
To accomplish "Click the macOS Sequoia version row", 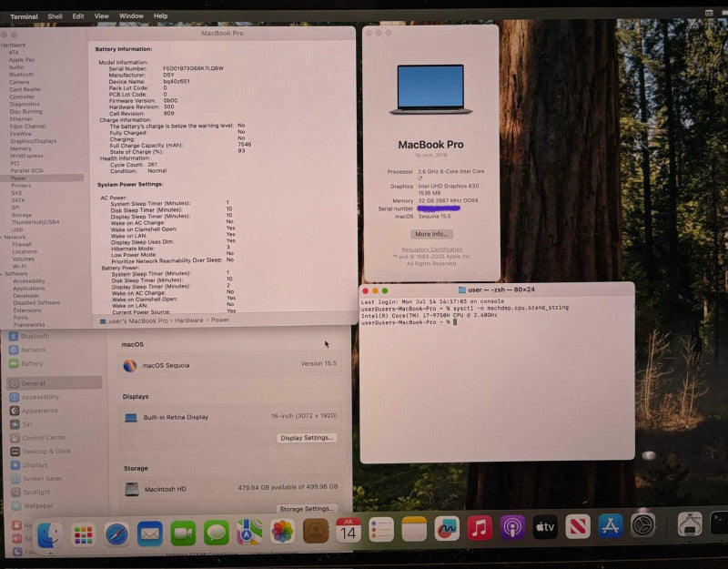I will click(x=230, y=365).
